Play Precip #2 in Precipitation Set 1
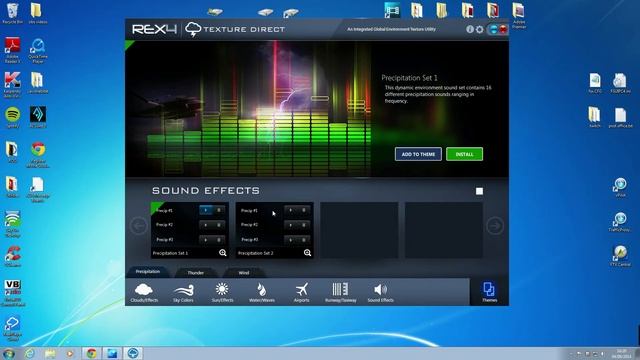The height and width of the screenshot is (360, 640). (x=206, y=225)
